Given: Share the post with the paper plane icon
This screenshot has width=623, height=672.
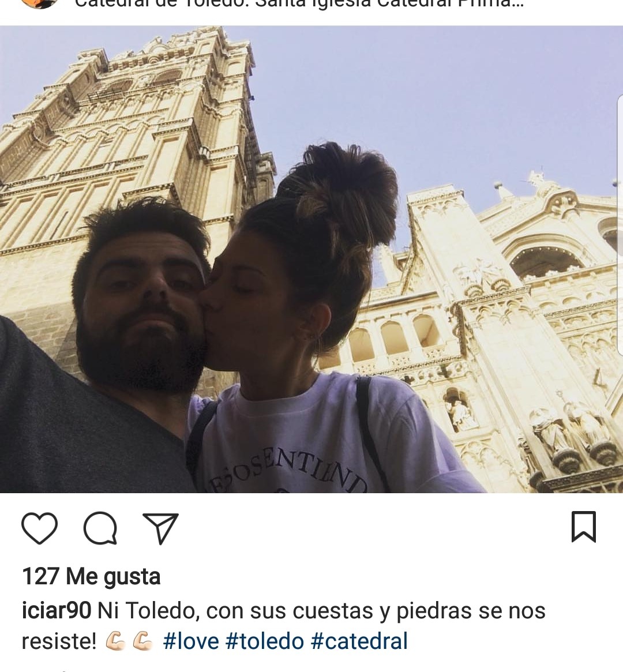Looking at the screenshot, I should [161, 528].
